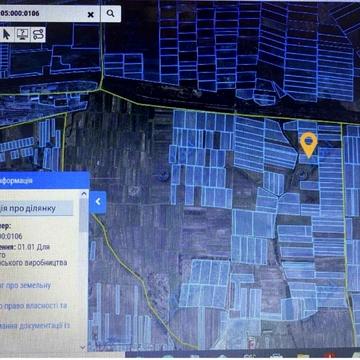Clear the cadastral number search field
The image size is (360, 360).
coord(90,14)
